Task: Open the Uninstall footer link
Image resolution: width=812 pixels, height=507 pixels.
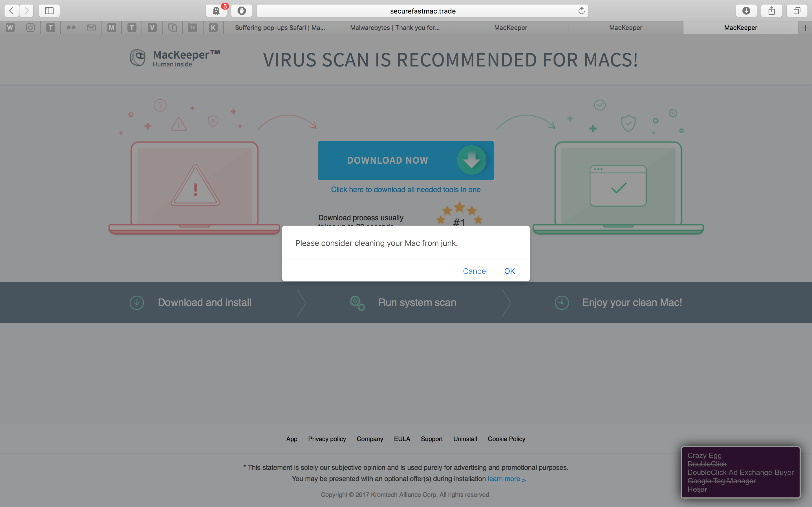Action: click(465, 439)
